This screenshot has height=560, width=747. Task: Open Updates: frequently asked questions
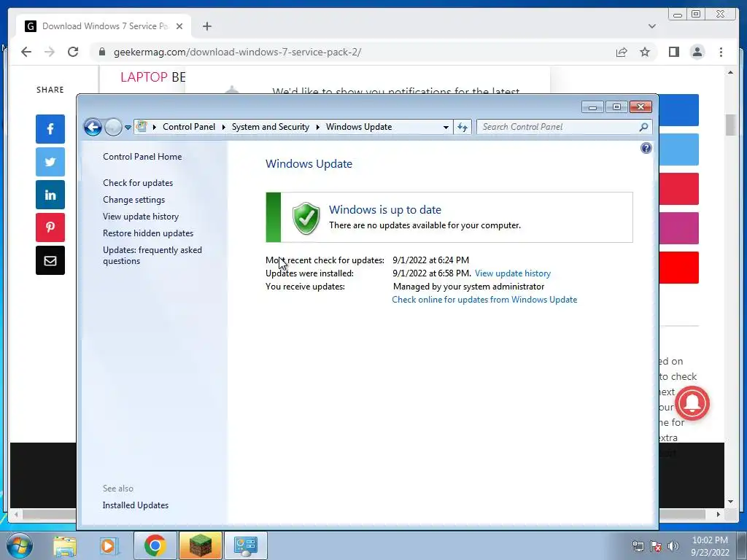(152, 255)
